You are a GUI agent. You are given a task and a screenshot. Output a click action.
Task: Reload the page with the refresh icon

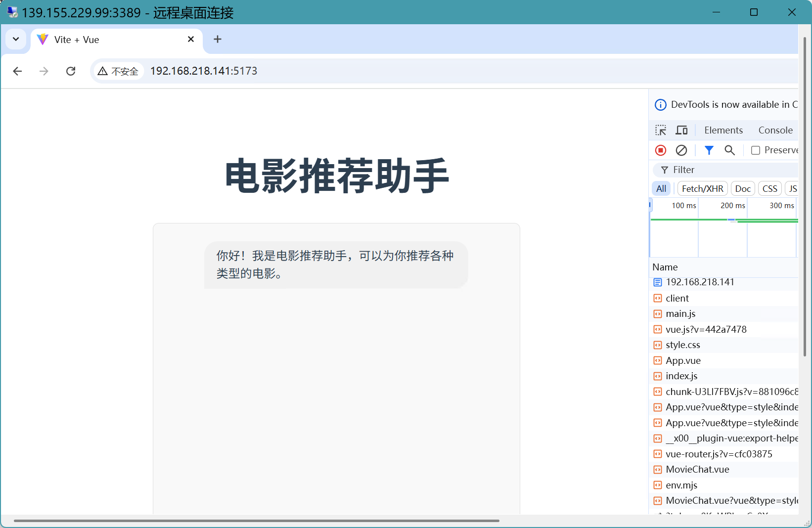(x=71, y=71)
